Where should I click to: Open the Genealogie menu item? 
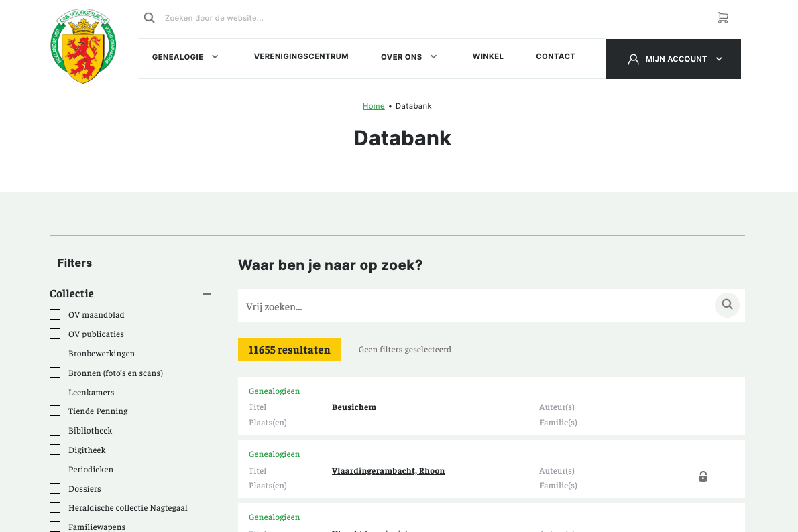pyautogui.click(x=178, y=57)
